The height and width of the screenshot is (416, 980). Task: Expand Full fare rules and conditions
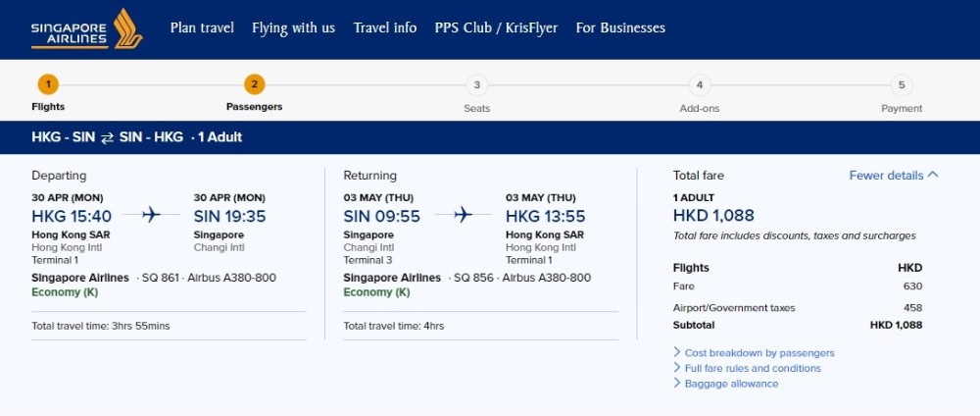point(753,369)
